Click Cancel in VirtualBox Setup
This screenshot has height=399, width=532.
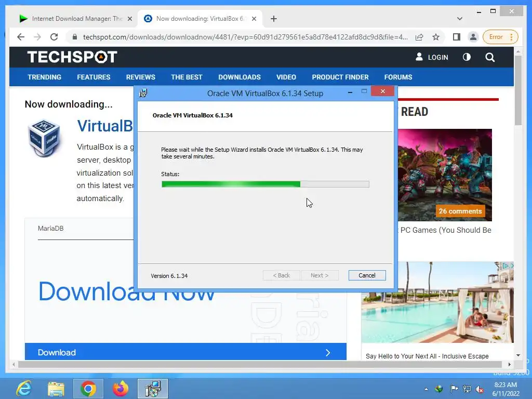point(367,275)
